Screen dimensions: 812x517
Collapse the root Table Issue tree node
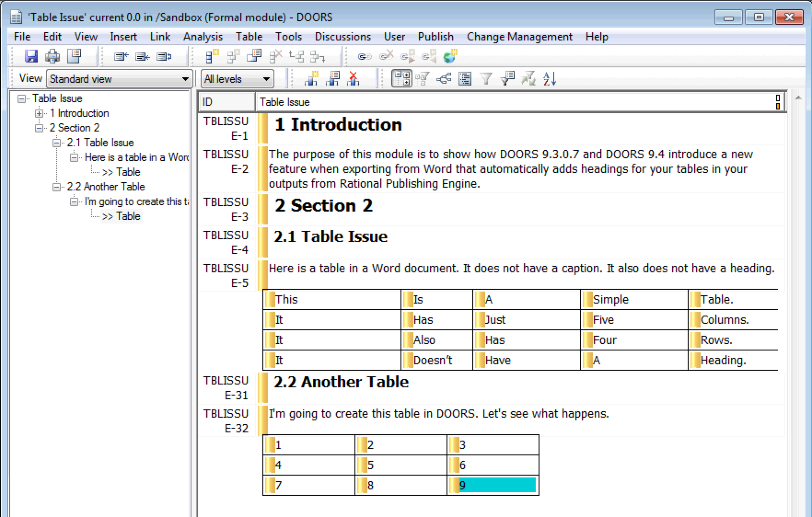[x=21, y=98]
